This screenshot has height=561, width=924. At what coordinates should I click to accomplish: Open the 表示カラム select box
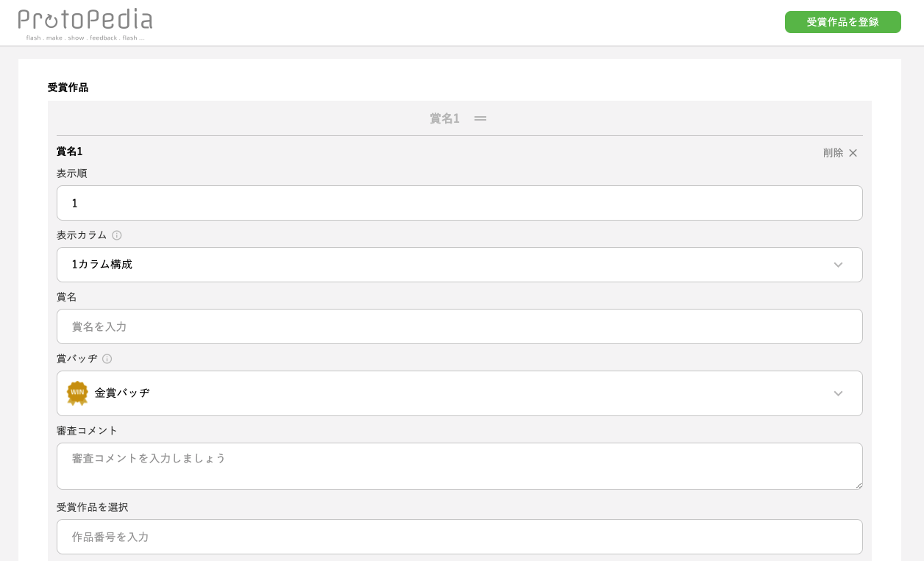(x=460, y=265)
